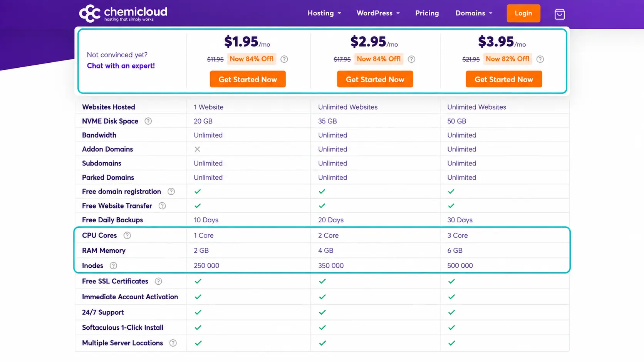Click Get Started Now for $2.95 plan
This screenshot has height=362, width=644.
pyautogui.click(x=375, y=79)
